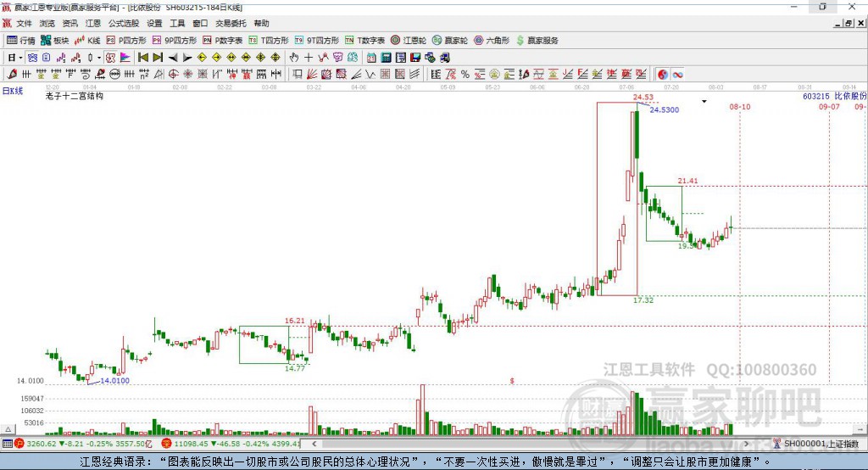Click the 行情 toolbar button

[21, 41]
